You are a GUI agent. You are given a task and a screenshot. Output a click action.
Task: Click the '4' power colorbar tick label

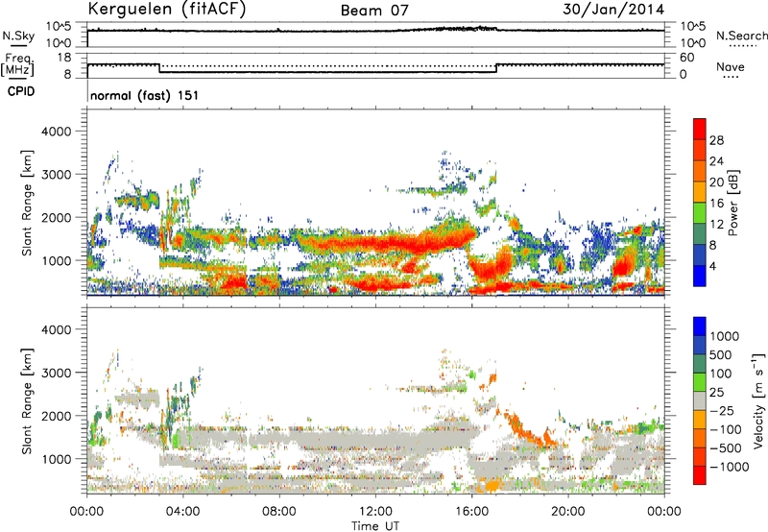(x=713, y=267)
